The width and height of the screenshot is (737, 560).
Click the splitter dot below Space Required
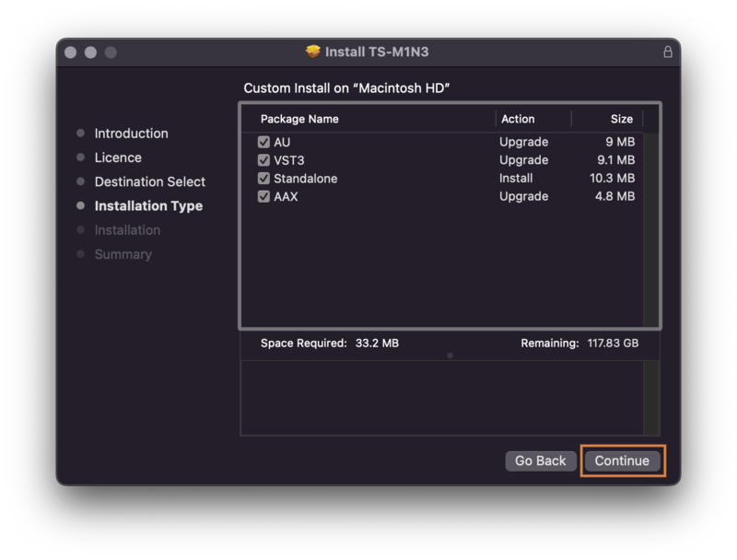pos(450,355)
